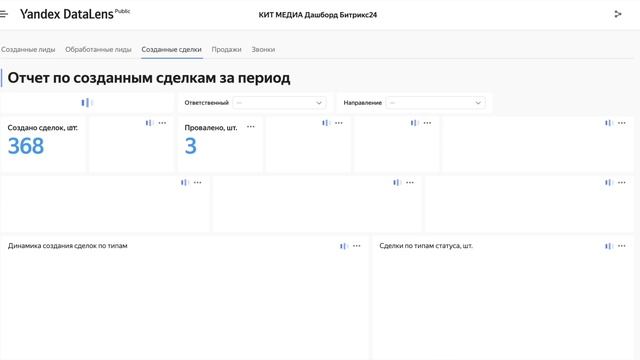640x360 pixels.
Task: Click the Отчет по созданным сделкам heading
Action: pyautogui.click(x=149, y=78)
